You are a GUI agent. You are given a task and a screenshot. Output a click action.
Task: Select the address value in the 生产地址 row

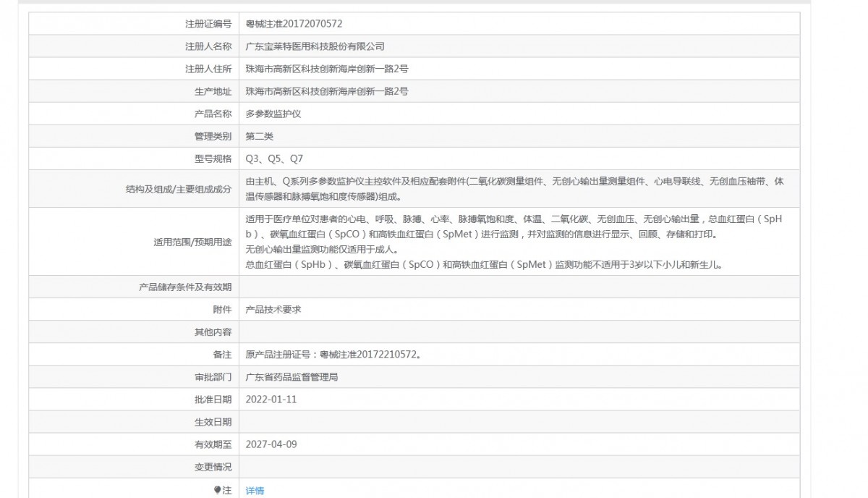point(327,91)
